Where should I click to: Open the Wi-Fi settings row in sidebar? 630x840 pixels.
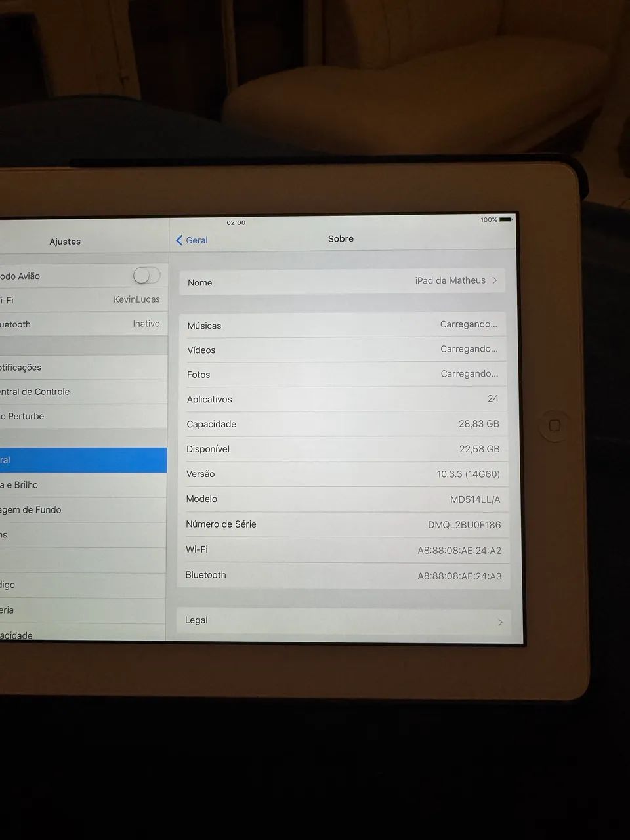point(83,300)
